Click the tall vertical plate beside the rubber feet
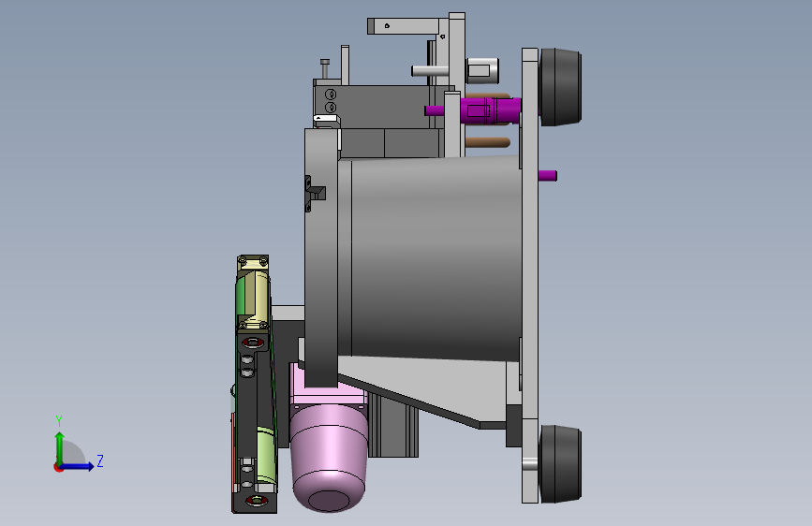812x526 pixels. (x=530, y=275)
